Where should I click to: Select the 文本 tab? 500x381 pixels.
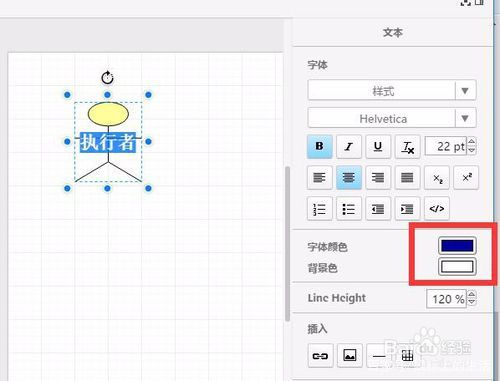click(393, 33)
